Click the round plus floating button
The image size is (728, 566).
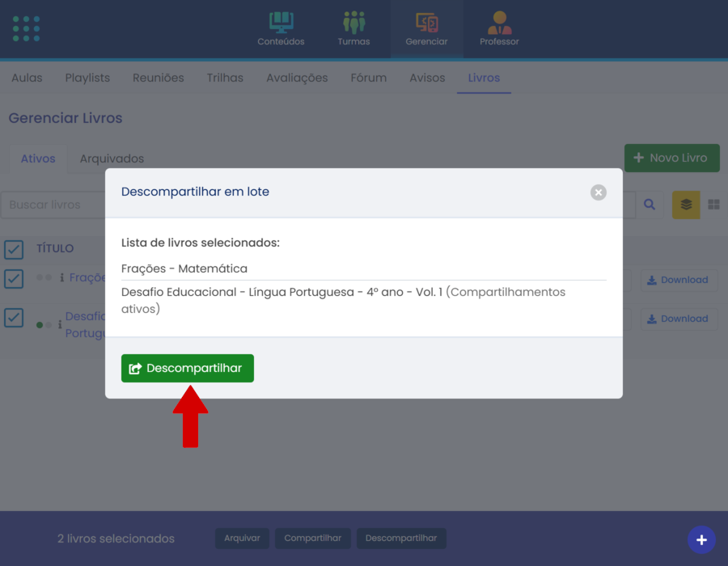pyautogui.click(x=701, y=539)
